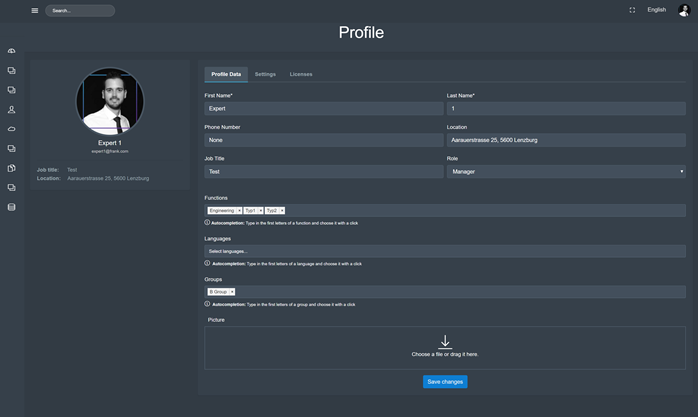
Task: Open the Role dropdown showing Manager
Action: pyautogui.click(x=566, y=172)
